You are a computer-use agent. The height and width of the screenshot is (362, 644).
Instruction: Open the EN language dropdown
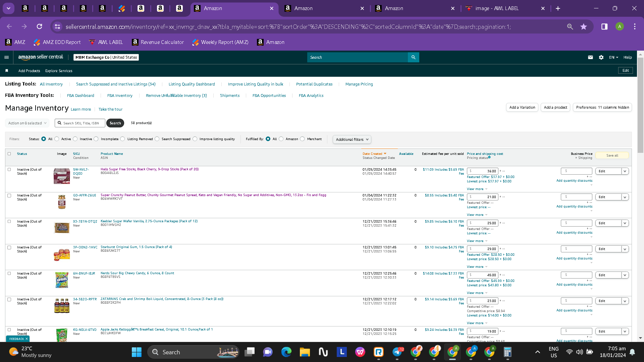613,57
